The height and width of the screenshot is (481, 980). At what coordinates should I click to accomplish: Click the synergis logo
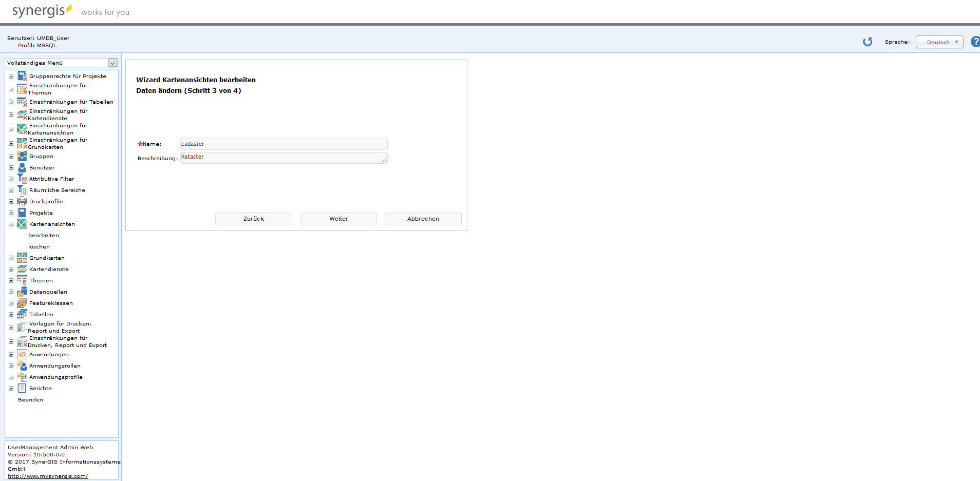coord(42,11)
